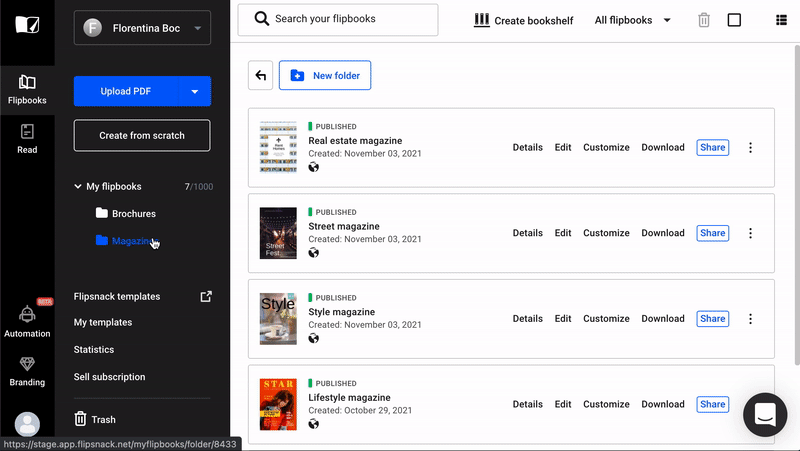The width and height of the screenshot is (800, 451).
Task: Click the Upload PDF button
Action: tap(126, 91)
